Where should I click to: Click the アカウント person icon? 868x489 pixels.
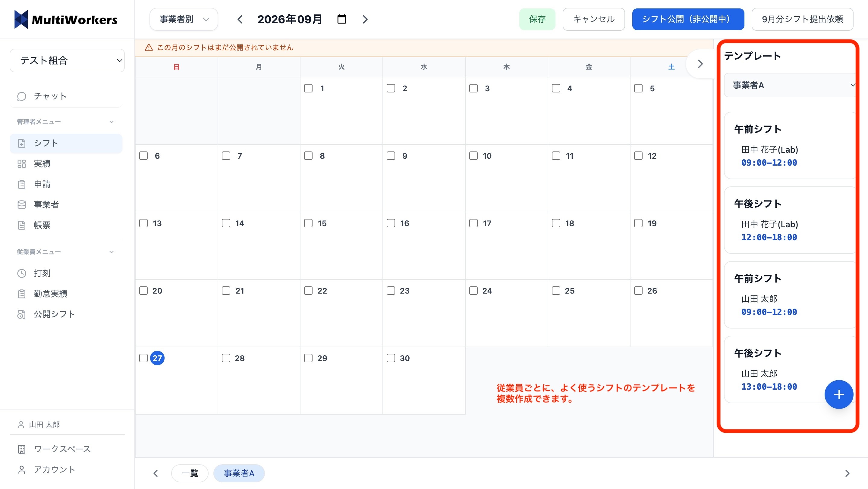22,470
